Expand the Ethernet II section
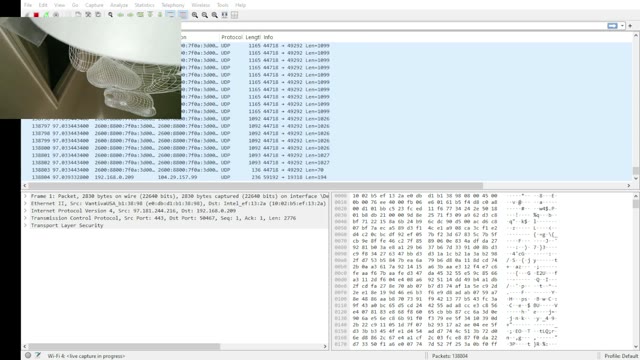This screenshot has width=640, height=360. tap(25, 203)
